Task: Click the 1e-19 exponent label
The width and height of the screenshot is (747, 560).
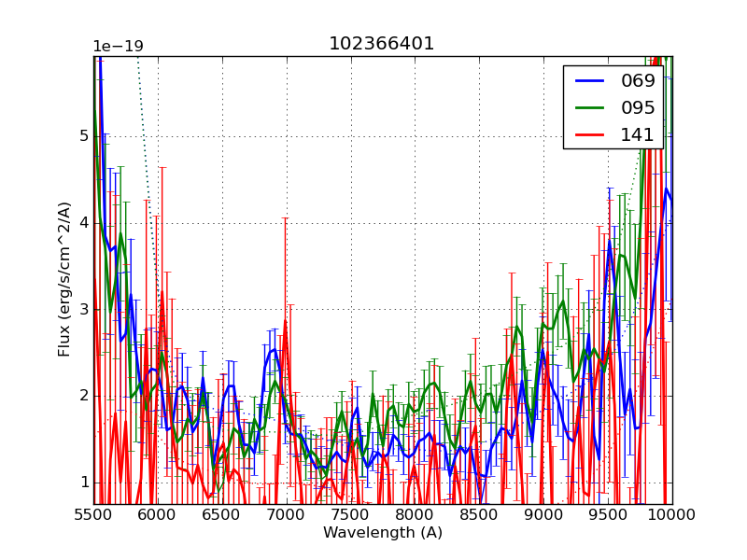Action: 118,47
